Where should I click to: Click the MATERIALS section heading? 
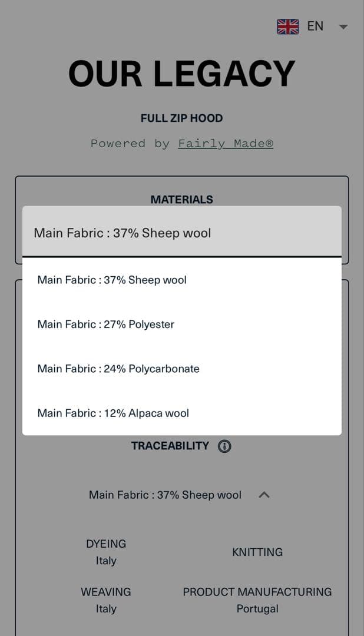click(x=181, y=200)
